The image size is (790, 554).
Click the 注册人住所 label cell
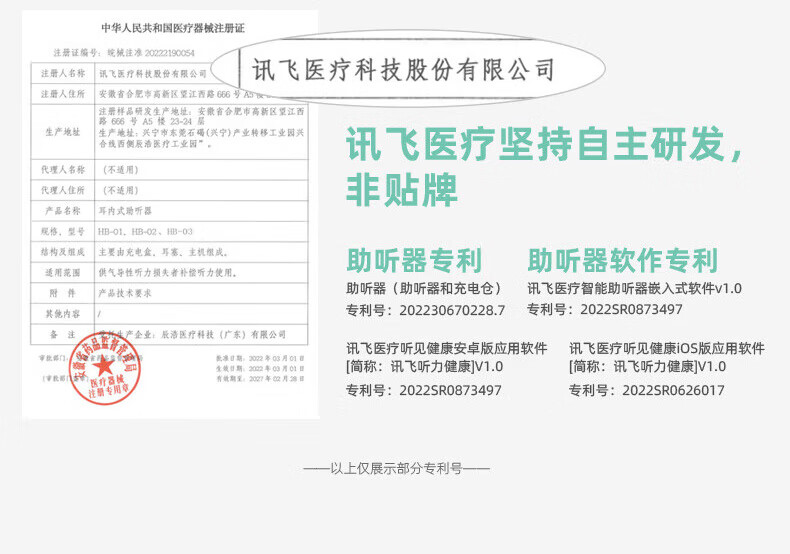click(63, 94)
